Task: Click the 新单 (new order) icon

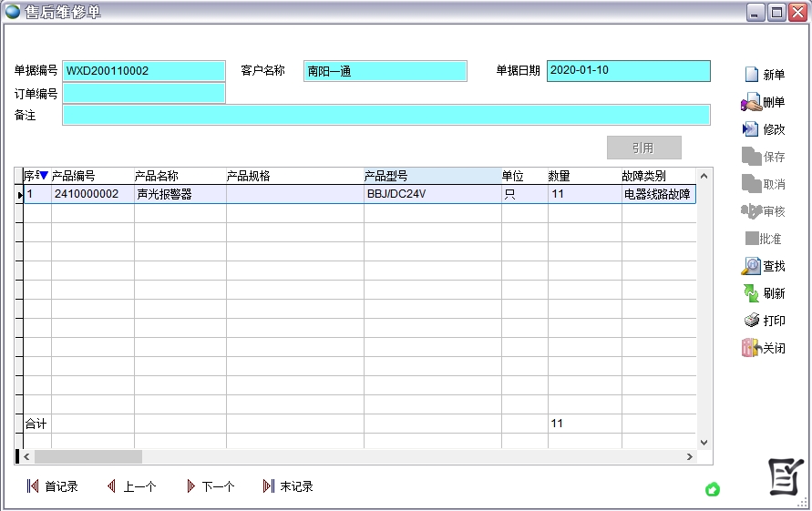Action: [x=751, y=75]
